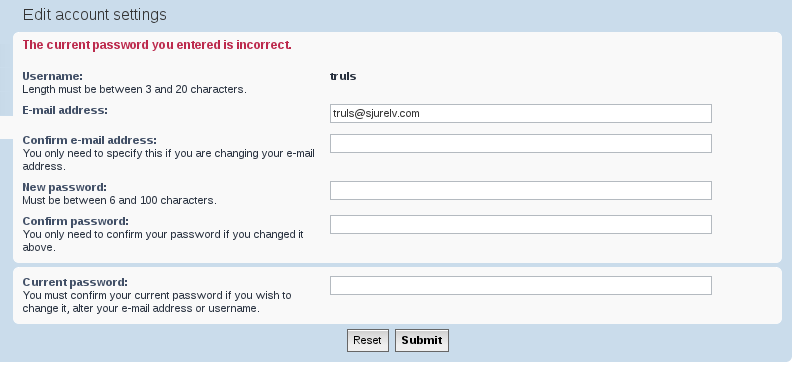Viewport: 802px width, 374px height.
Task: Click the confirm your current password hint
Action: 157,302
